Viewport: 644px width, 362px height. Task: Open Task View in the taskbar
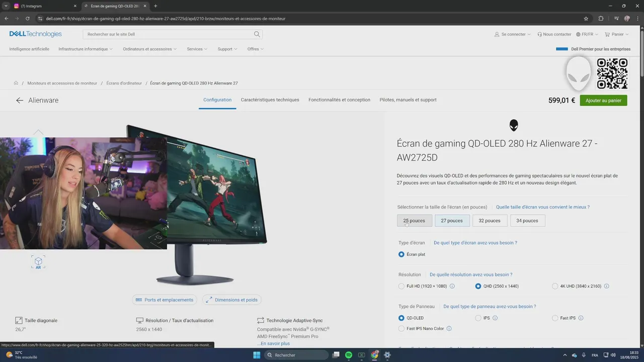(336, 355)
